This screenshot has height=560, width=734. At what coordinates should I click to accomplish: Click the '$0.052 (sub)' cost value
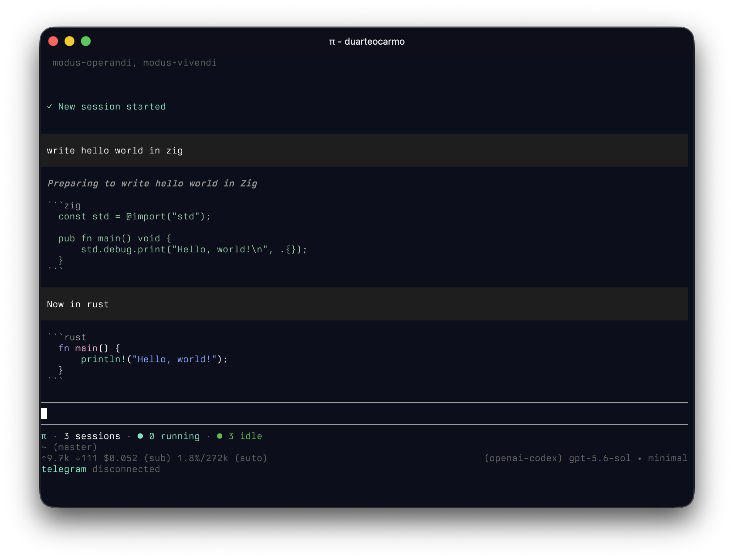point(137,458)
